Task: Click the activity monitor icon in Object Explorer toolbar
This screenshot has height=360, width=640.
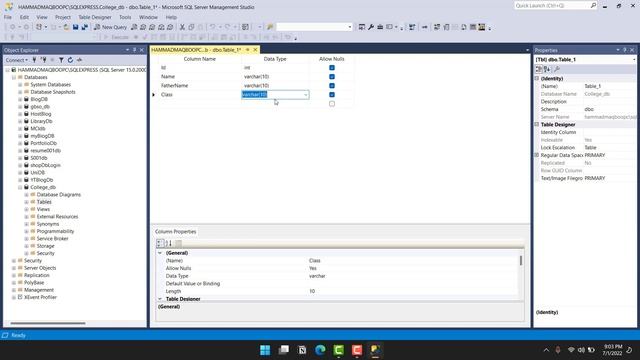Action: click(x=79, y=60)
